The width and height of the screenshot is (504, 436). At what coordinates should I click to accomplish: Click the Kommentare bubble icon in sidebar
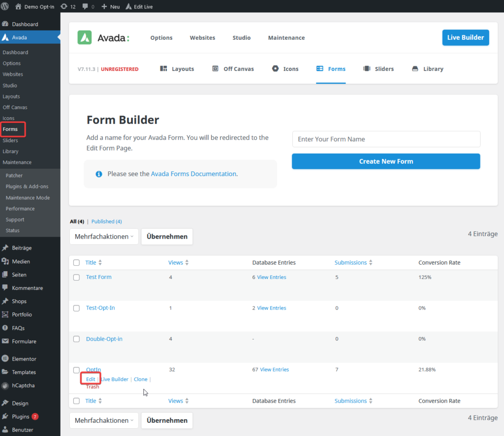click(x=5, y=287)
